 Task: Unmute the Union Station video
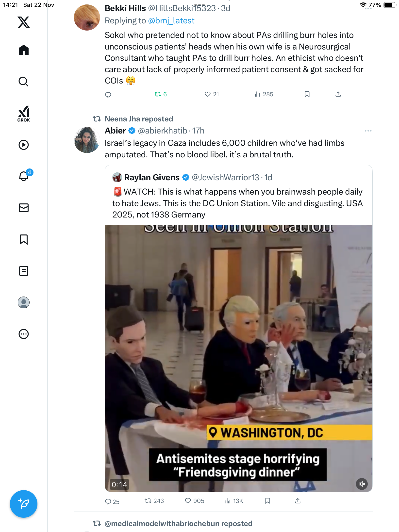tap(362, 484)
